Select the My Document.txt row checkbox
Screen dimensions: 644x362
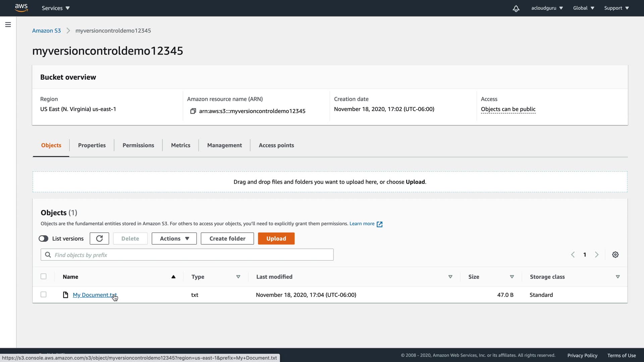click(44, 295)
